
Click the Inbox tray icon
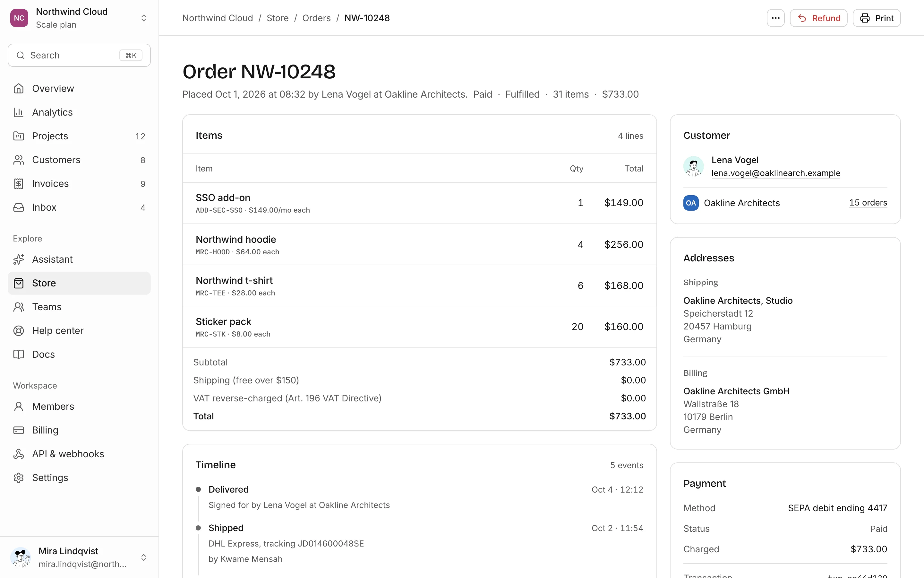[18, 207]
